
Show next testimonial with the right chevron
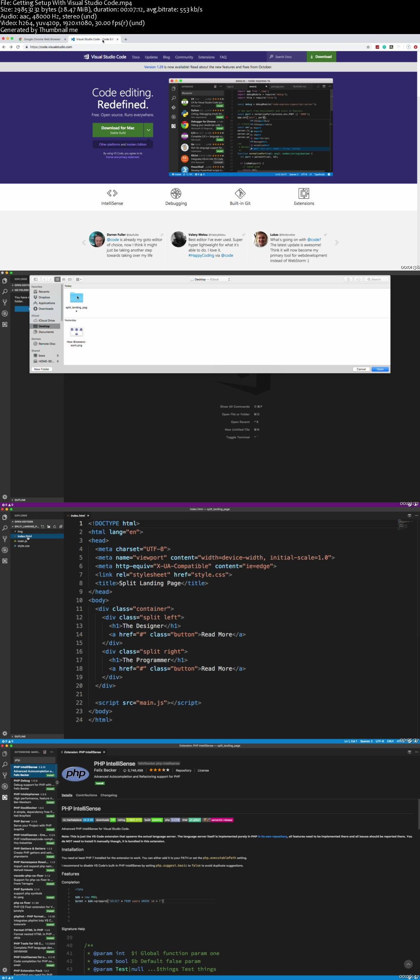(337, 243)
